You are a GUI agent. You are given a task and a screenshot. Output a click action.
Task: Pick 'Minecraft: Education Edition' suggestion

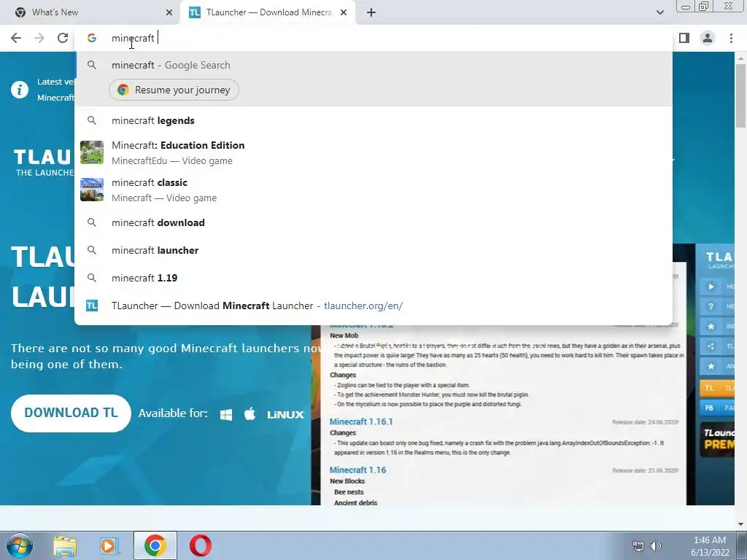coord(373,153)
